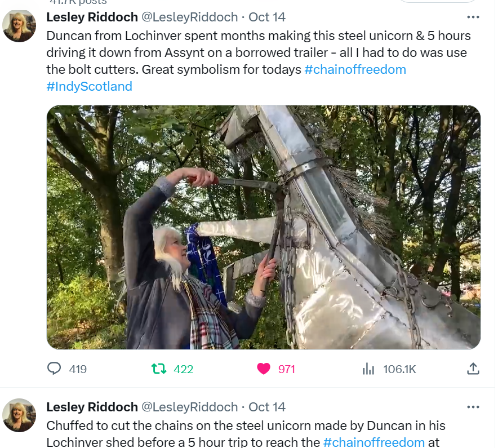Open Lesley Riddoch name on first tweet
Image resolution: width=498 pixels, height=448 pixels.
92,17
